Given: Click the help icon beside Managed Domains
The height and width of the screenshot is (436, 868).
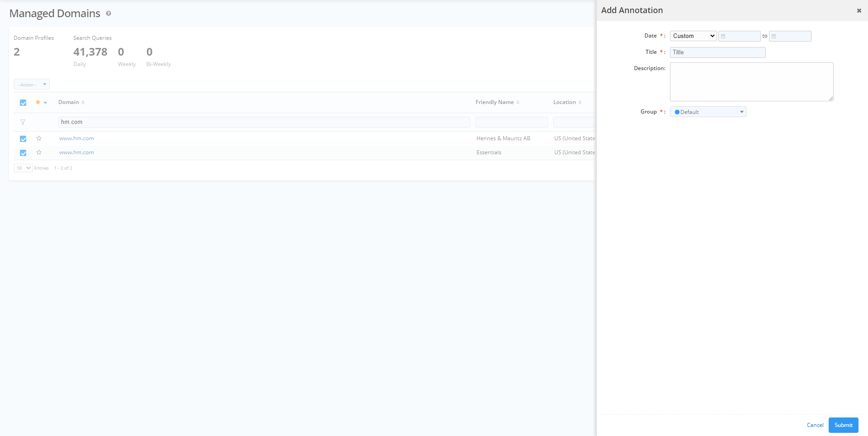Looking at the screenshot, I should pyautogui.click(x=108, y=14).
